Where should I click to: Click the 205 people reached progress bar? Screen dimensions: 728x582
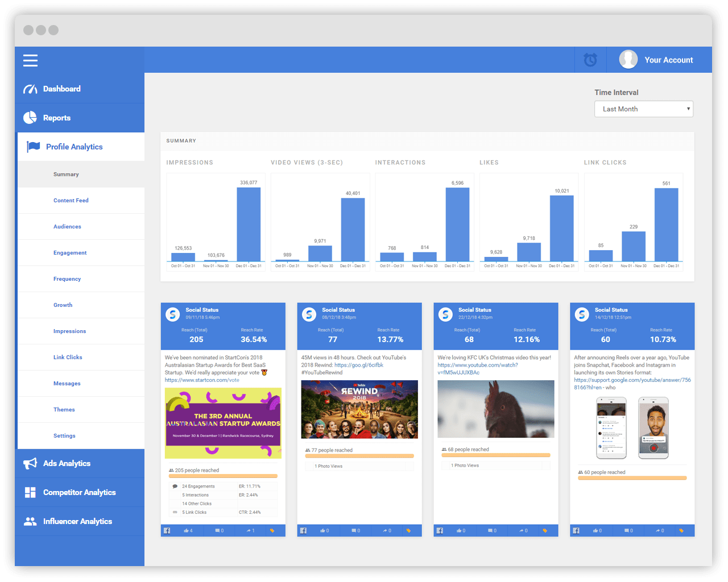(x=223, y=476)
